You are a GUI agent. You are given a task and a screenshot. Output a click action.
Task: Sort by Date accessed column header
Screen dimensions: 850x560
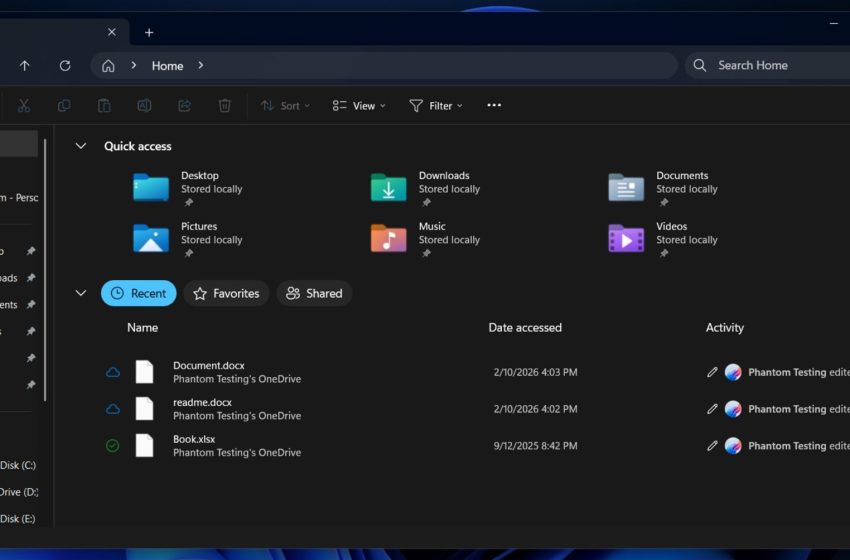coord(525,327)
